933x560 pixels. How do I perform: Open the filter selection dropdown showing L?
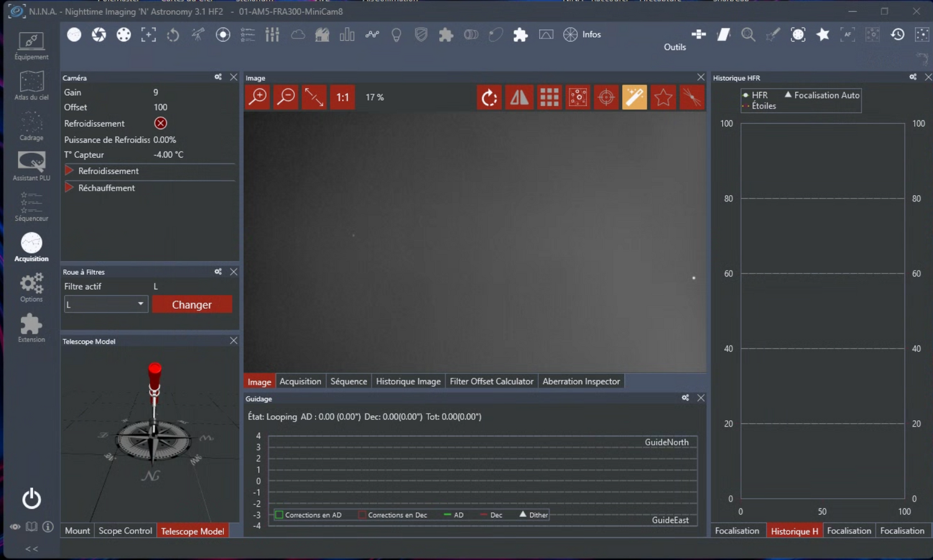tap(106, 305)
